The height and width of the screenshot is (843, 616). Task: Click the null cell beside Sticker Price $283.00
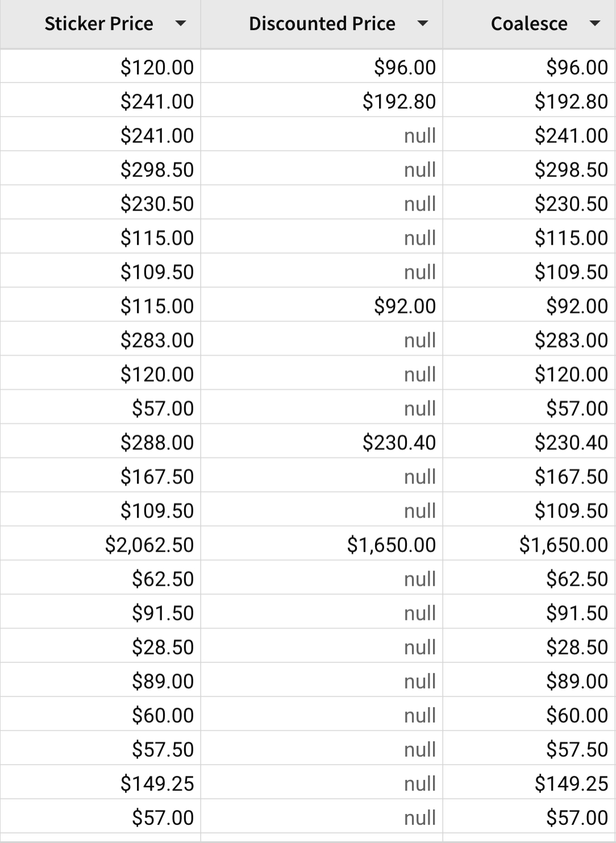pyautogui.click(x=420, y=340)
